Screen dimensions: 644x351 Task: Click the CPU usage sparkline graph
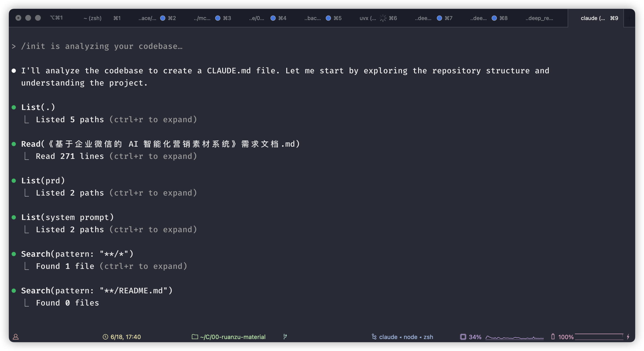pyautogui.click(x=514, y=338)
